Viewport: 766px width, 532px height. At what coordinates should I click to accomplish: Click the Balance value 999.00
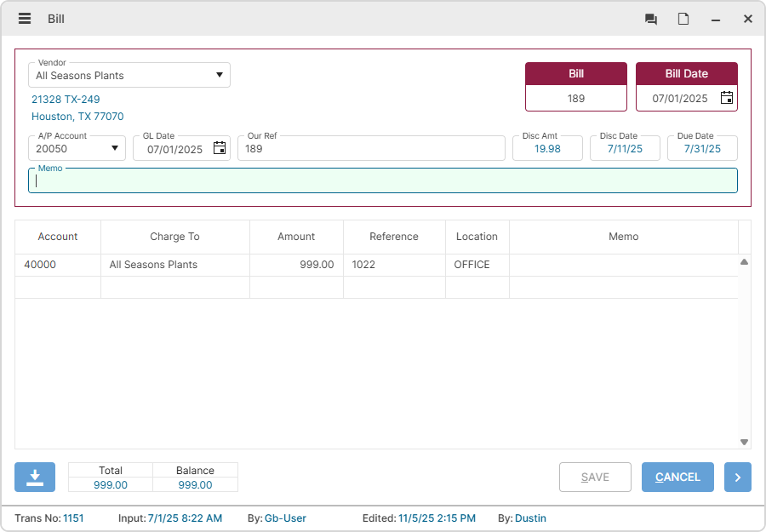(x=195, y=485)
